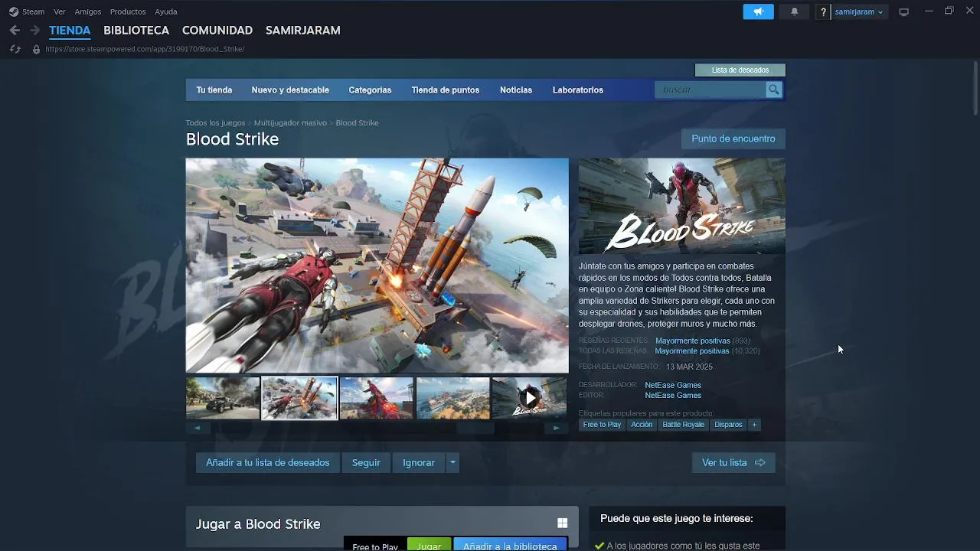980x551 pixels.
Task: Open the Noticias link
Action: click(x=516, y=90)
